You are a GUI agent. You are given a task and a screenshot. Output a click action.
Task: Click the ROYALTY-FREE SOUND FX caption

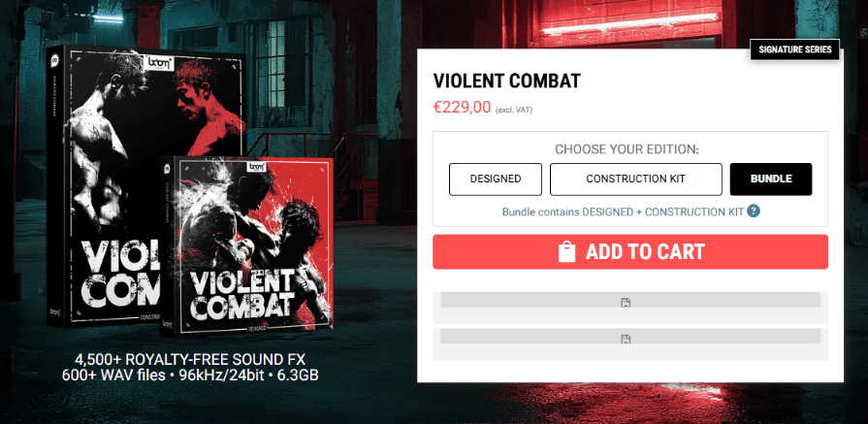(190, 359)
